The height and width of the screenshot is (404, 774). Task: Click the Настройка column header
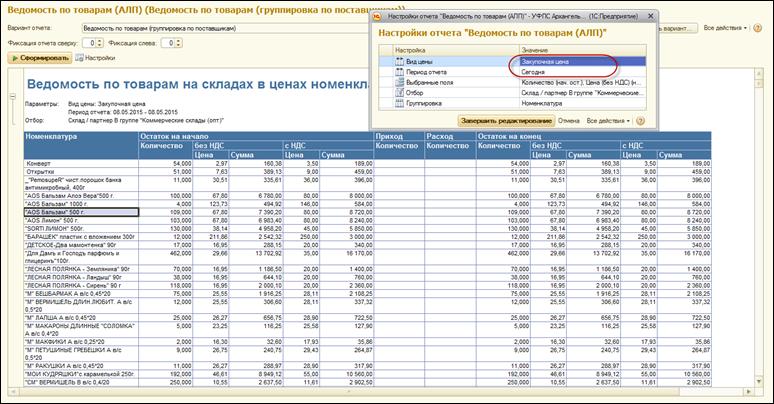click(x=456, y=50)
